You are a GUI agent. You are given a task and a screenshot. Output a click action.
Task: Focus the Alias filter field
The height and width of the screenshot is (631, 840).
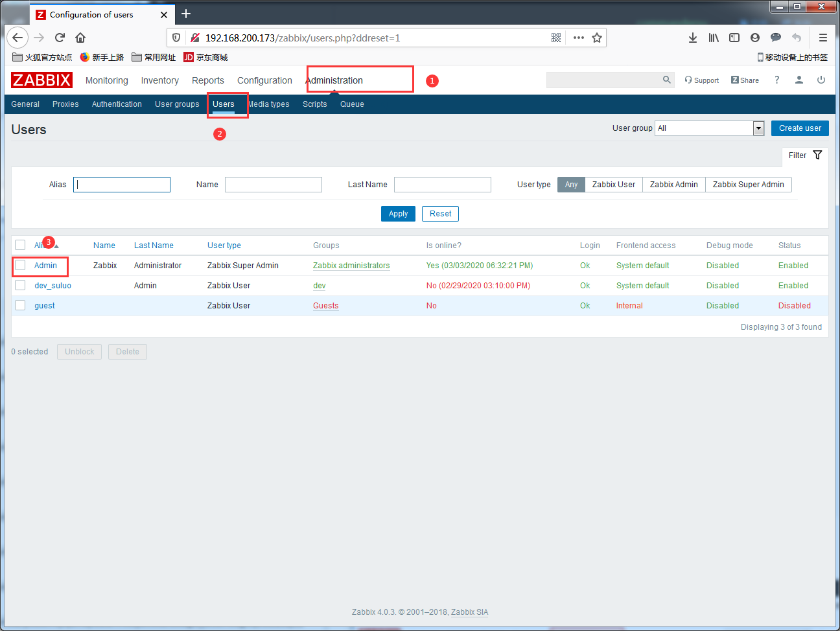point(122,185)
